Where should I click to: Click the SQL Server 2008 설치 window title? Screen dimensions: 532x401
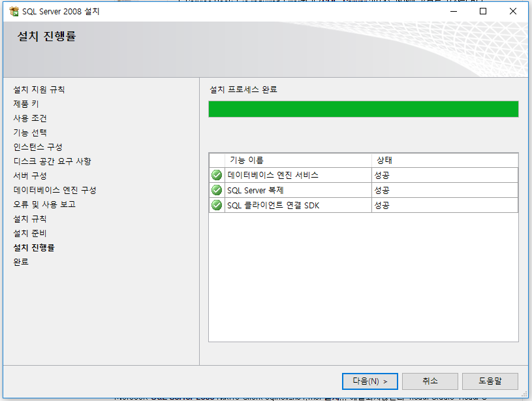pyautogui.click(x=61, y=12)
